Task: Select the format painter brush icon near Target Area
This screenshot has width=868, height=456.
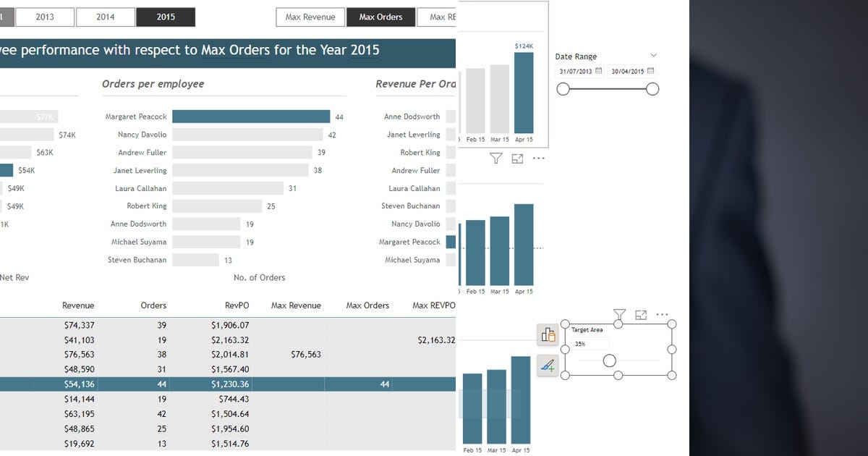Action: 548,366
